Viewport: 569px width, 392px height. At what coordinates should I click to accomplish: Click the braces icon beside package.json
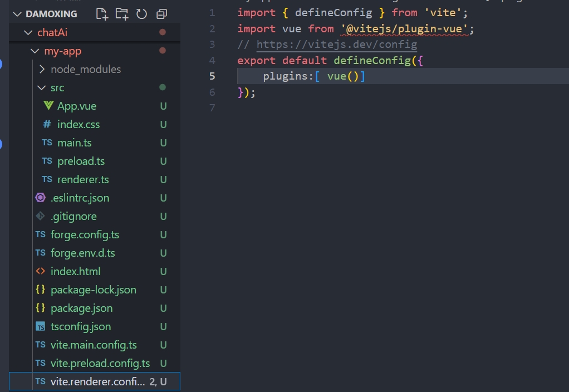[x=40, y=308]
